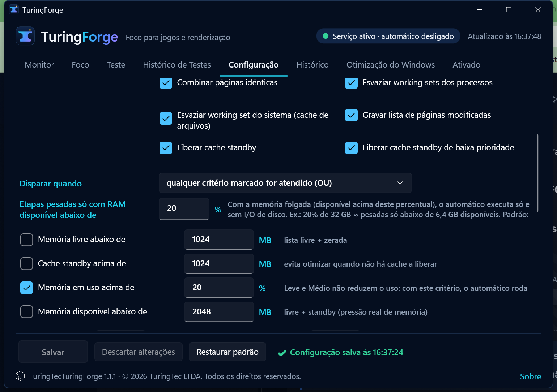Viewport: 557px width, 392px height.
Task: Uncheck Esvaziar working sets dos processos
Action: pyautogui.click(x=351, y=83)
